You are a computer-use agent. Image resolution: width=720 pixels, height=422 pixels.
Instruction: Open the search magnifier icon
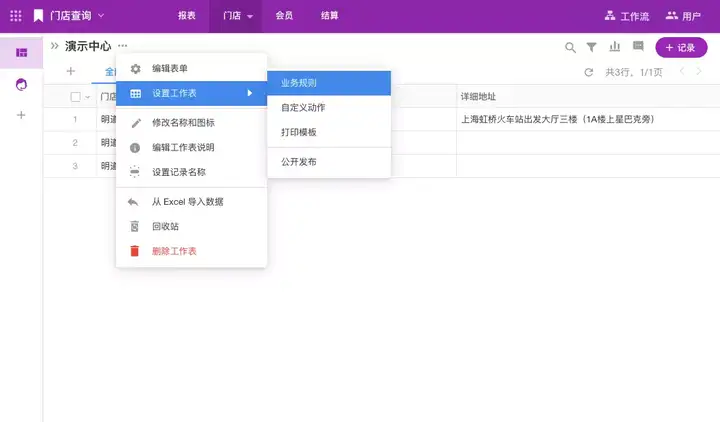570,47
